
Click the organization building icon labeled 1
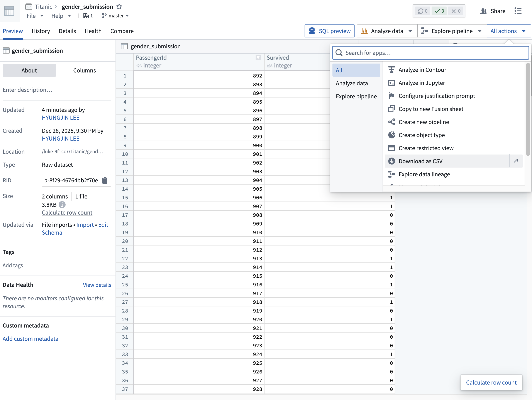pos(88,16)
